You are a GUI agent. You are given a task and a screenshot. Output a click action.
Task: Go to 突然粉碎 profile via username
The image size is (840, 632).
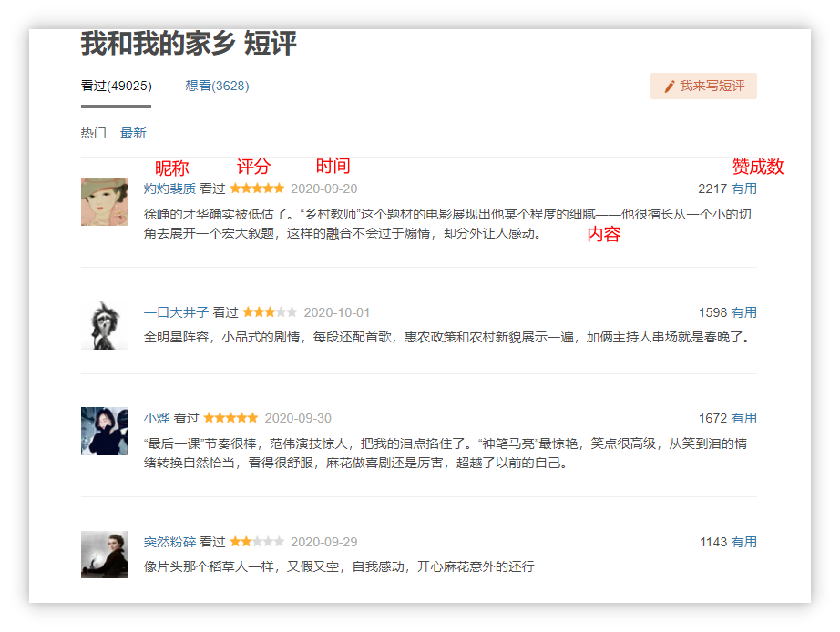[x=169, y=542]
